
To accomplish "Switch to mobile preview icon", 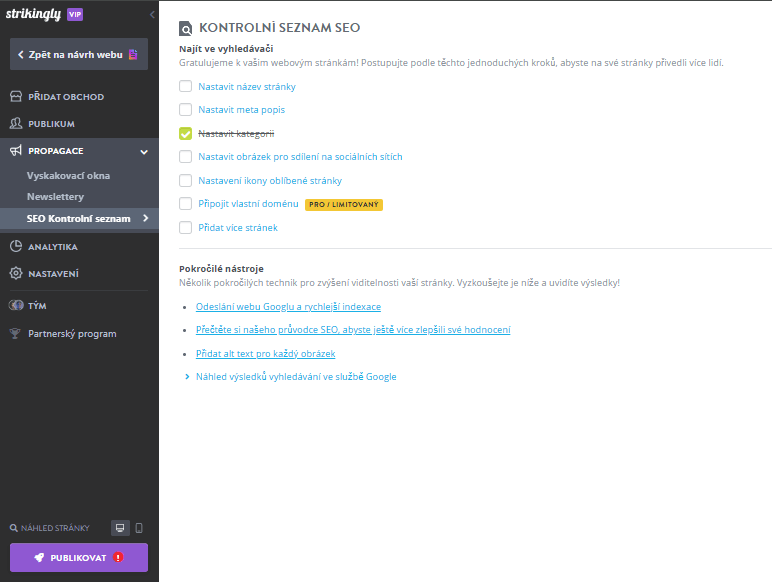I will (x=139, y=528).
